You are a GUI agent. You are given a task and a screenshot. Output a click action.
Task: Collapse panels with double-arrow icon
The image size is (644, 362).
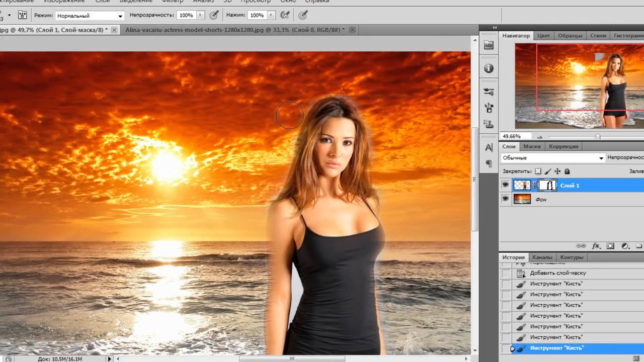(x=495, y=28)
